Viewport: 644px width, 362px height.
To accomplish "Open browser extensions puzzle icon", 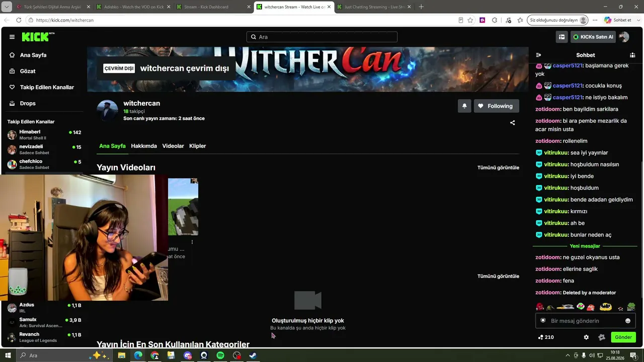I will coord(495,20).
